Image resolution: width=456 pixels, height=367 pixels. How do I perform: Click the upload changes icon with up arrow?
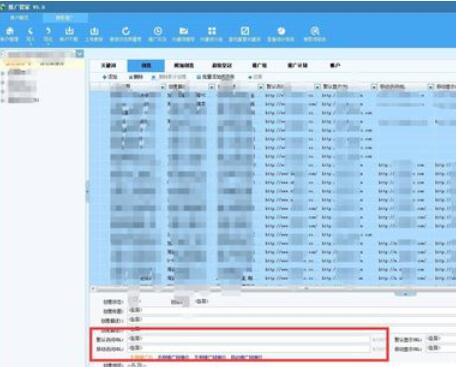click(x=94, y=31)
